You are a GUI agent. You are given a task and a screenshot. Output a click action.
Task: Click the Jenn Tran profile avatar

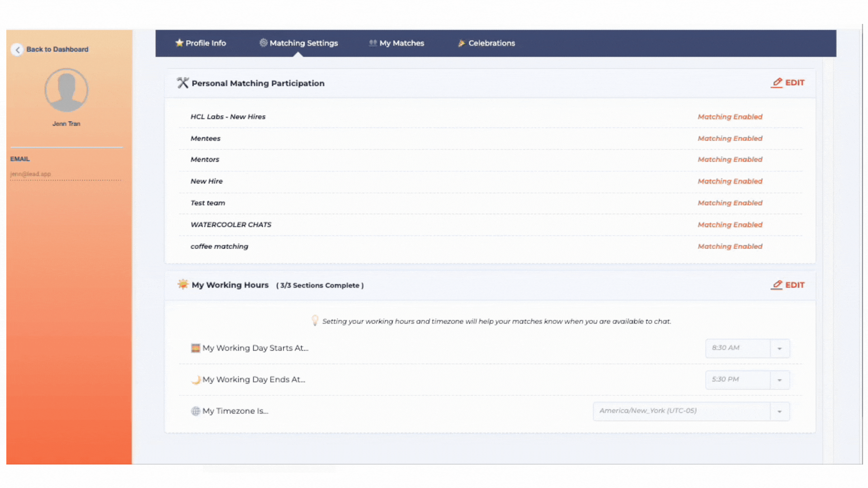click(66, 90)
